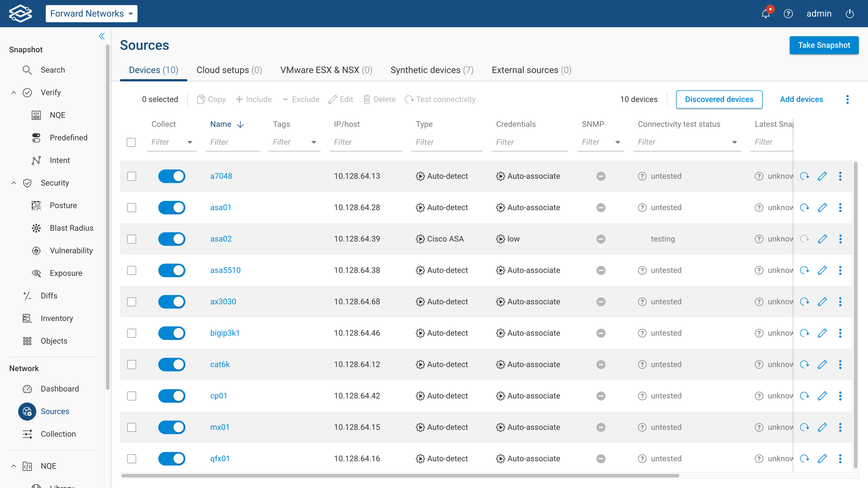Click the IP/host filter input field

[x=365, y=142]
